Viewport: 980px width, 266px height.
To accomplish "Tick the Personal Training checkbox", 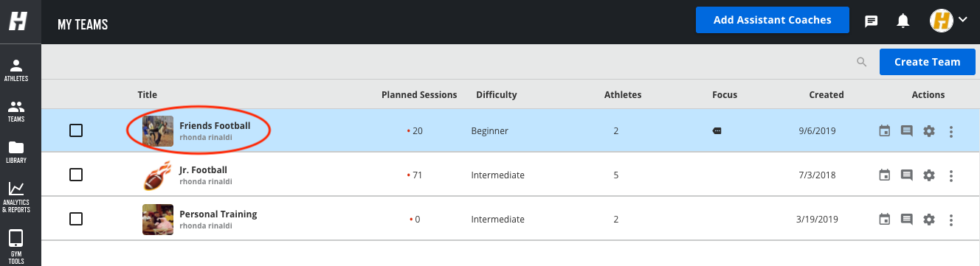I will click(76, 219).
